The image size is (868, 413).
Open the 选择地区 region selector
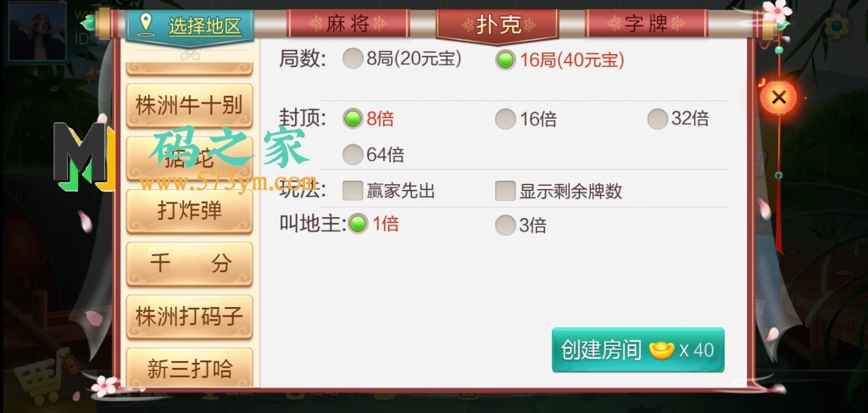coord(189,26)
